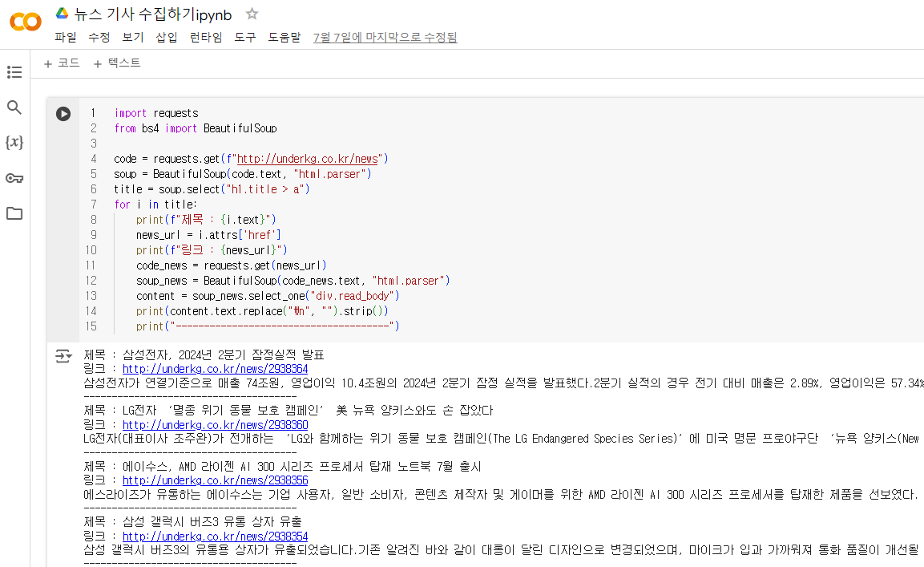
Task: Click code line 11 code_news = requests.get(news_url)
Action: (231, 265)
